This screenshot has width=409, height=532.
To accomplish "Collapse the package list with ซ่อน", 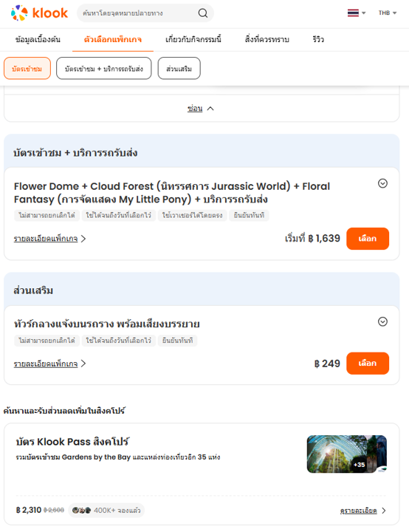I will coord(200,109).
